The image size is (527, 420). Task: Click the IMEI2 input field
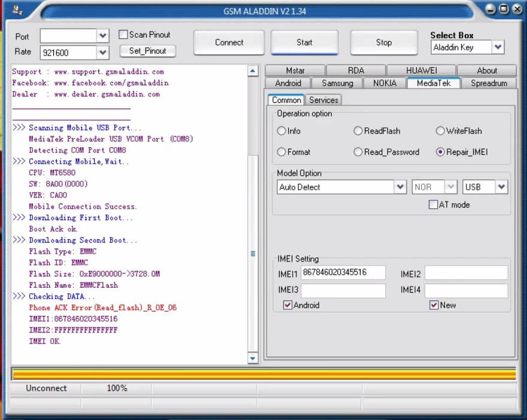[x=465, y=272]
